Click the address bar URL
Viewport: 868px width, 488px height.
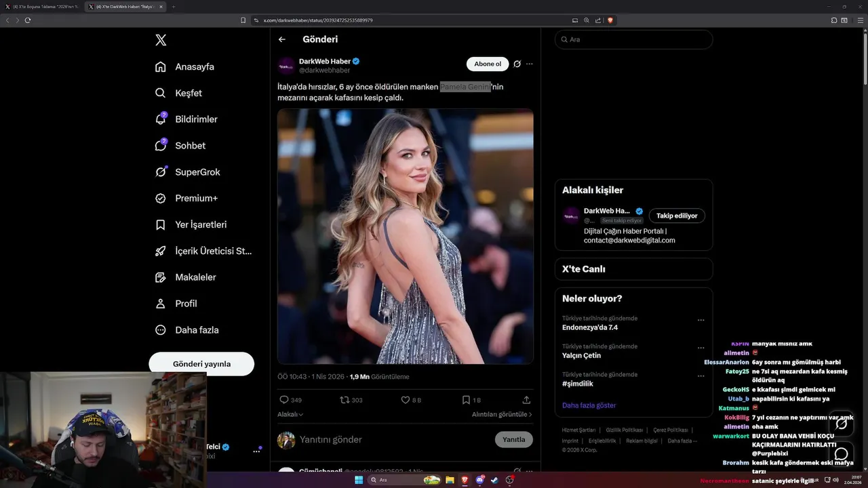tap(317, 20)
